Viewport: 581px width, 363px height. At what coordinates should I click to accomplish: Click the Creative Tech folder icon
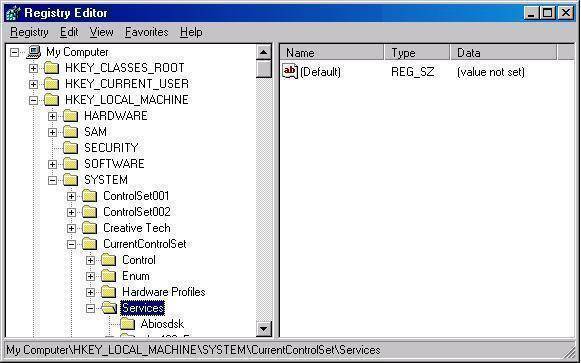pyautogui.click(x=89, y=228)
